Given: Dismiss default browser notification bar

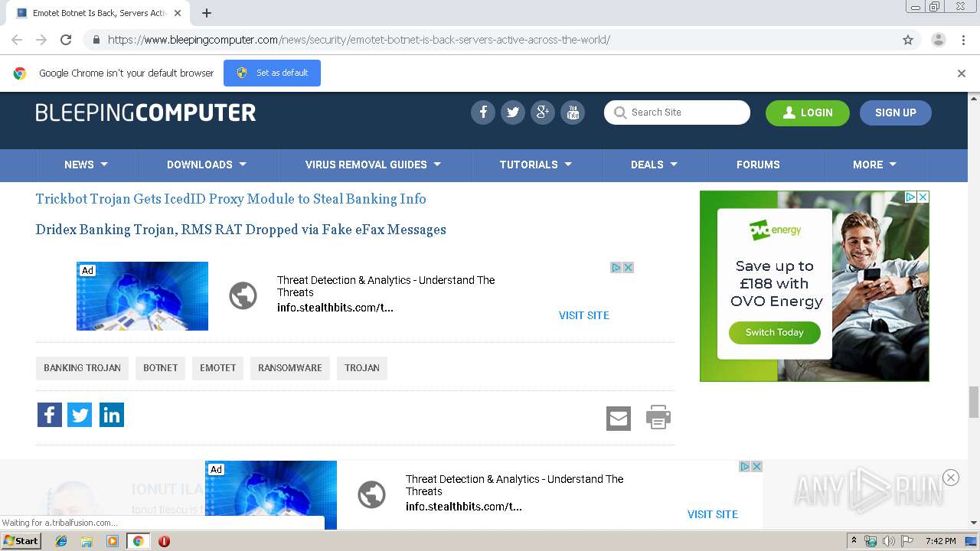Looking at the screenshot, I should [x=962, y=73].
